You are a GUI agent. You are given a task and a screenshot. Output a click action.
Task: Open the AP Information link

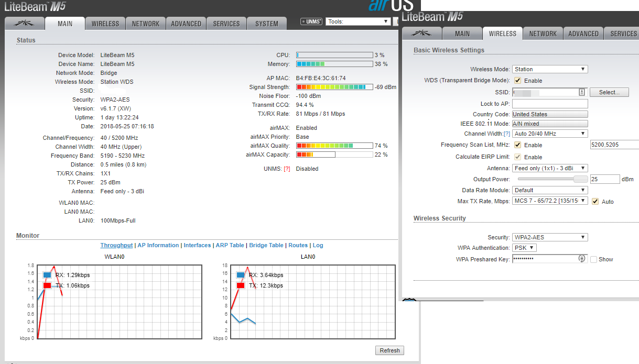(x=158, y=245)
